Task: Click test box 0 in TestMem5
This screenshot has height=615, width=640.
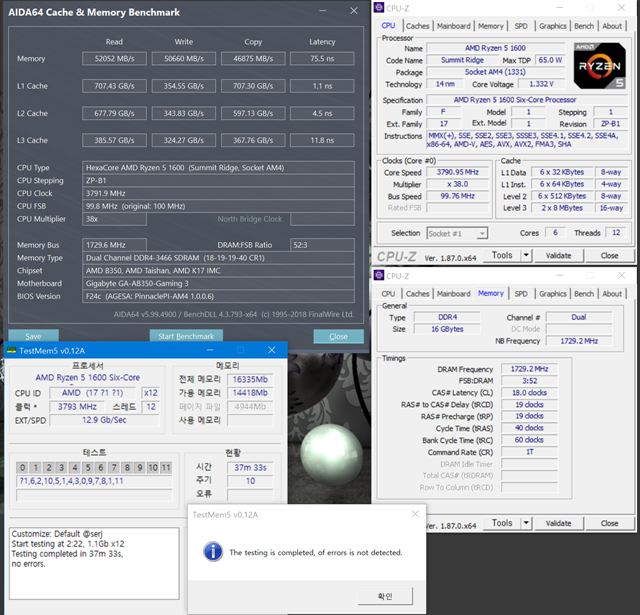Action: click(22, 468)
